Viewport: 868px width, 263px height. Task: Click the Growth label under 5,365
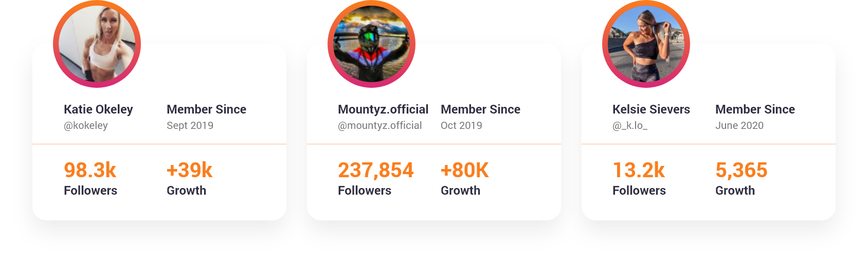point(735,191)
